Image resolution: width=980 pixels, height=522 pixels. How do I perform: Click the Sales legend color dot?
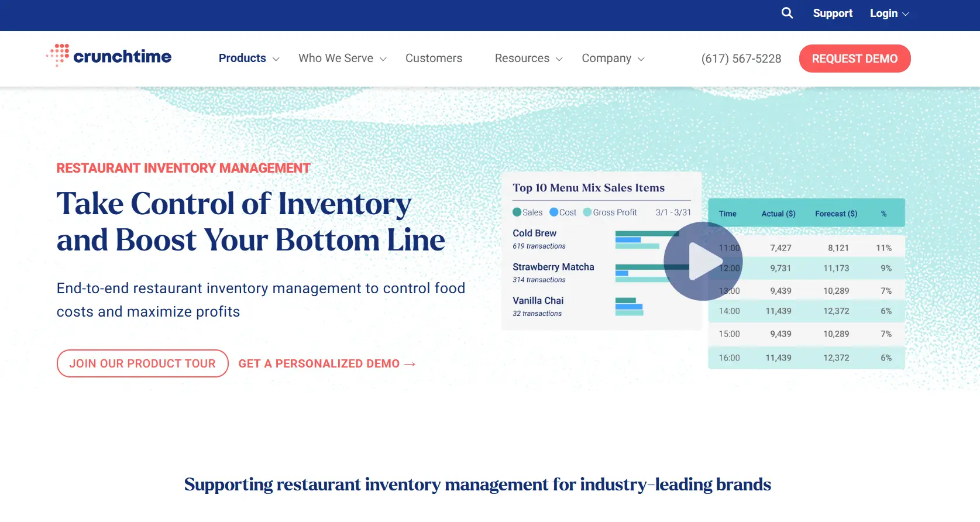click(517, 212)
